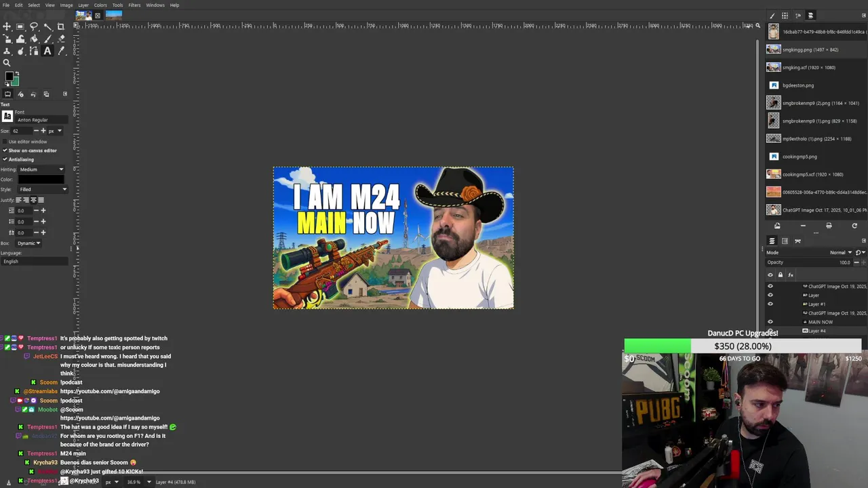Decrease layer opacity with minus button

tap(856, 262)
